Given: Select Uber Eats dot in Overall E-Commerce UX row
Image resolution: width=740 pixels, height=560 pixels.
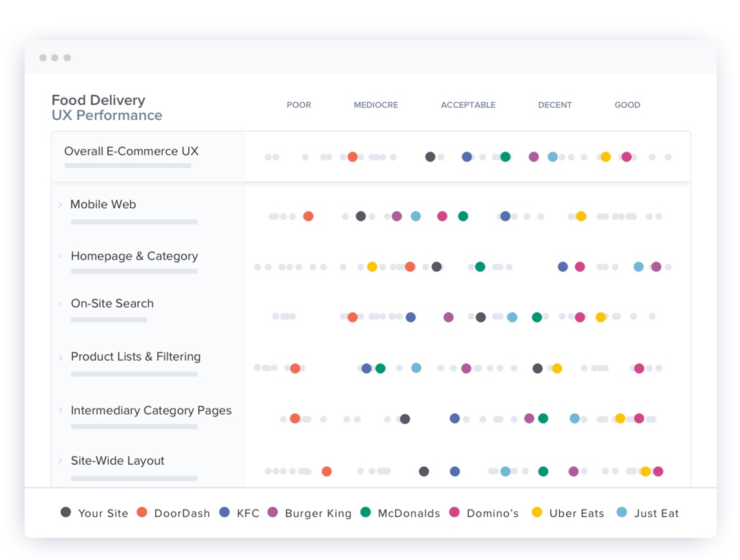Looking at the screenshot, I should (605, 157).
